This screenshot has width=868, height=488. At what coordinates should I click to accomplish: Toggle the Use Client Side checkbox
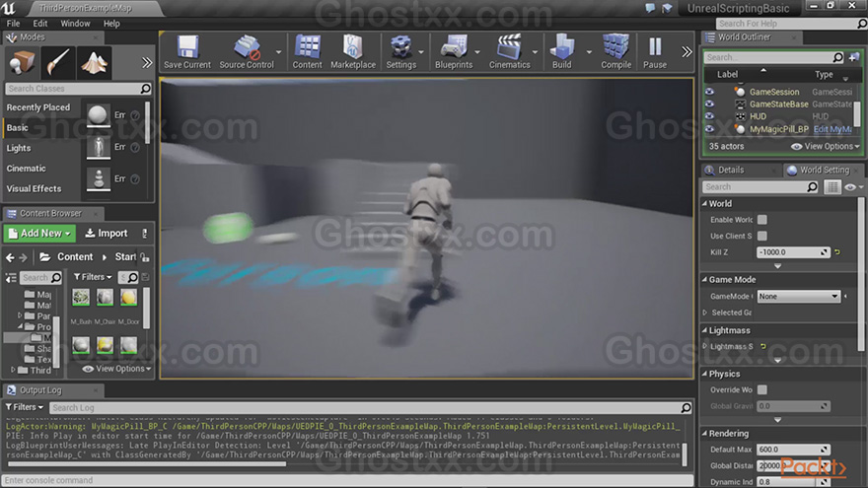[x=762, y=236]
